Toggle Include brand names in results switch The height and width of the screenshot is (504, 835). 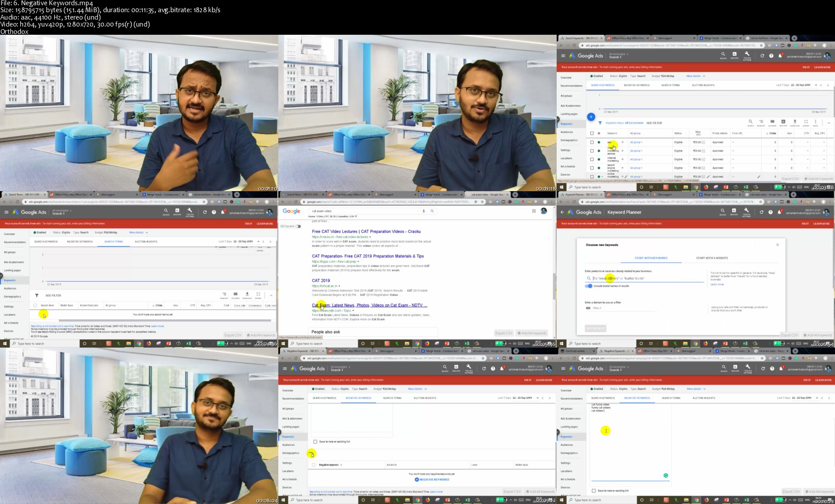click(x=589, y=286)
